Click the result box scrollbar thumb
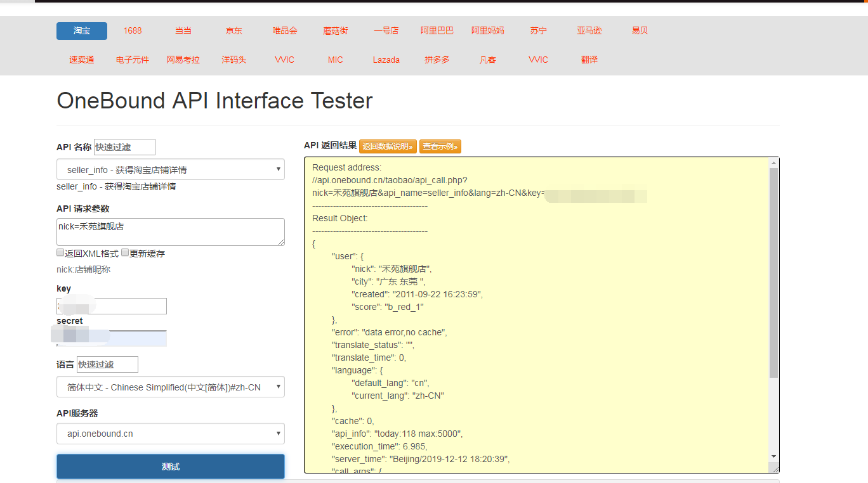 click(x=773, y=273)
